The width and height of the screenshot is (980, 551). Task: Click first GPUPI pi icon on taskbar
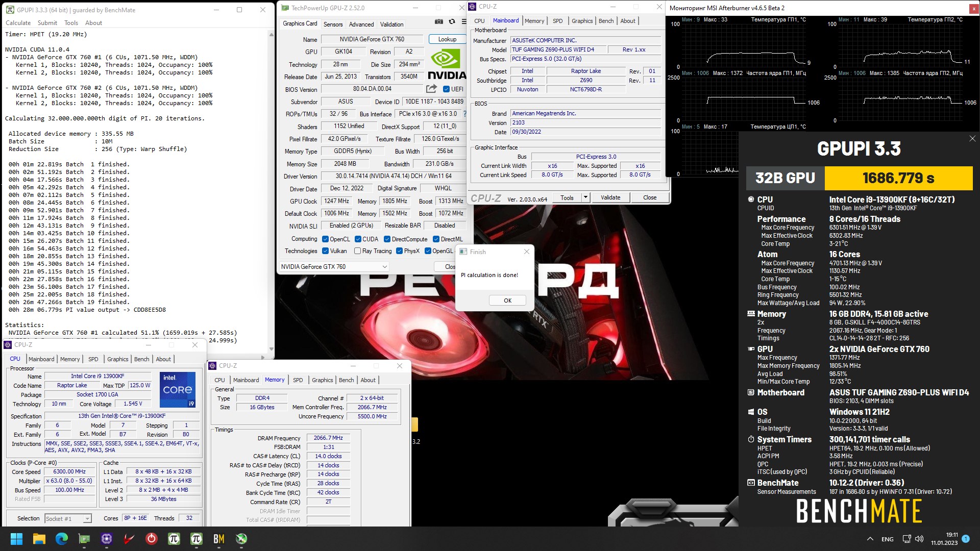pyautogui.click(x=174, y=539)
